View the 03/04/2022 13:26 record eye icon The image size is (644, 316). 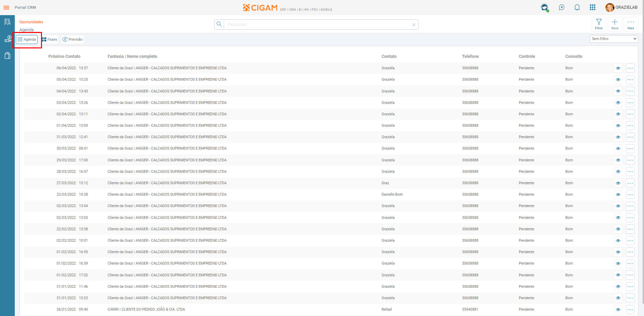618,103
